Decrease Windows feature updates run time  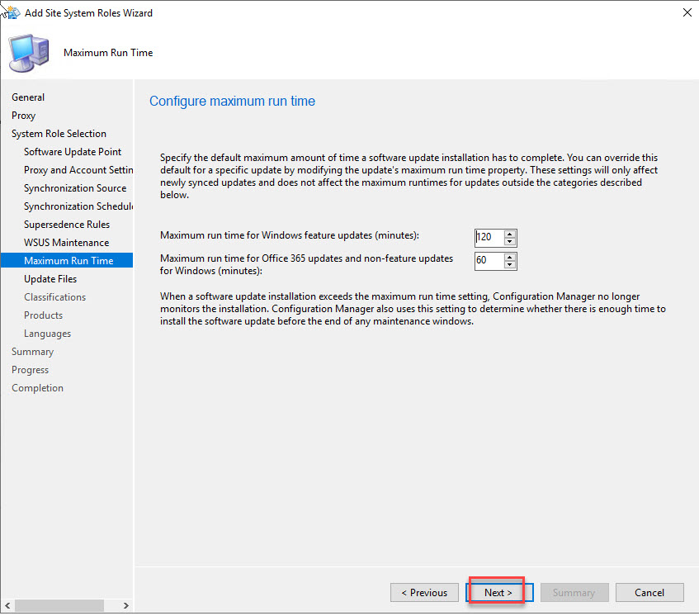pyautogui.click(x=510, y=242)
